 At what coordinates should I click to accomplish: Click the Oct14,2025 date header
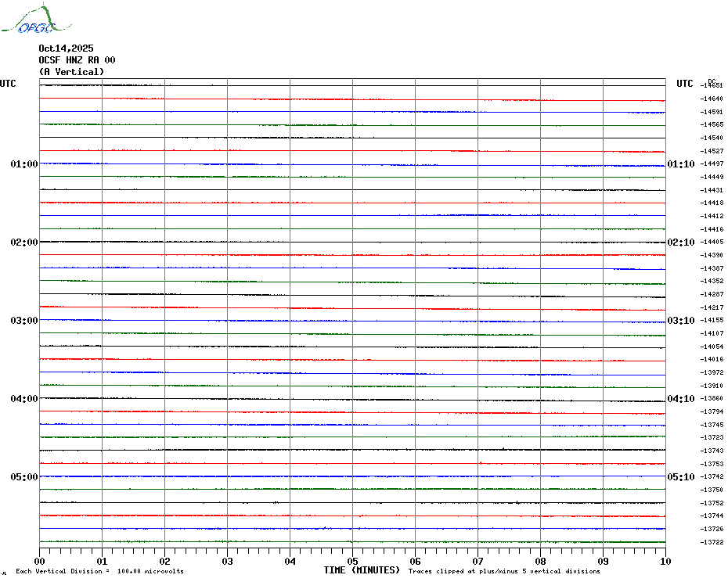pyautogui.click(x=66, y=48)
